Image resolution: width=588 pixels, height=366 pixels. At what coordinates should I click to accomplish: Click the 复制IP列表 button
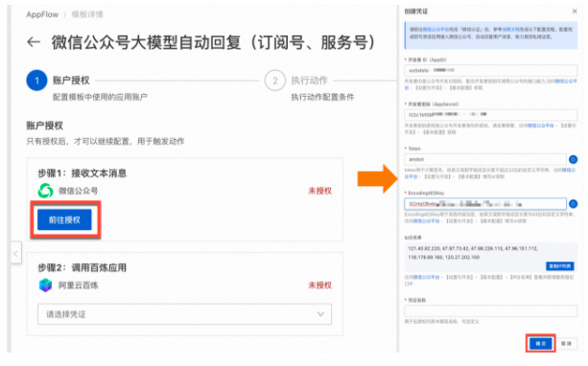[x=560, y=266]
